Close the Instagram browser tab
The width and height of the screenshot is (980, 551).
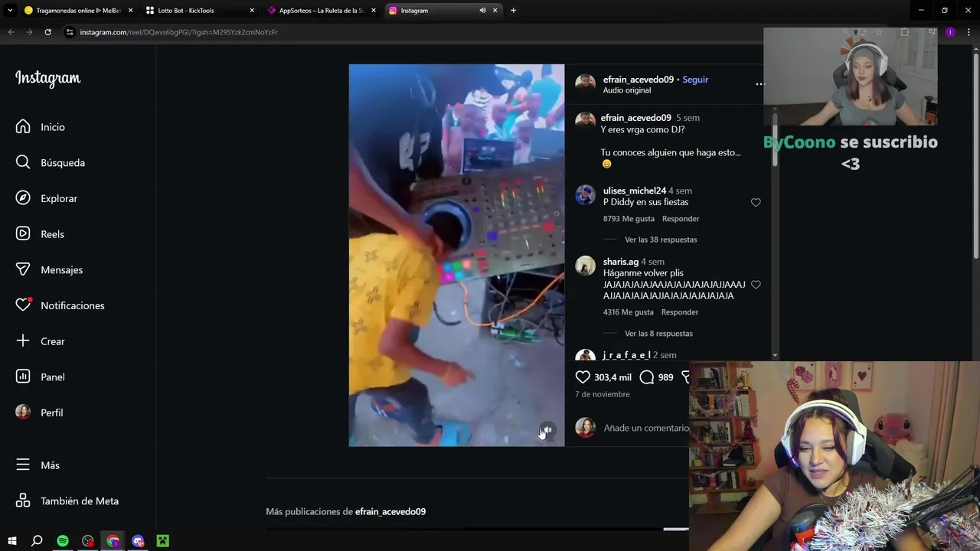click(x=495, y=11)
